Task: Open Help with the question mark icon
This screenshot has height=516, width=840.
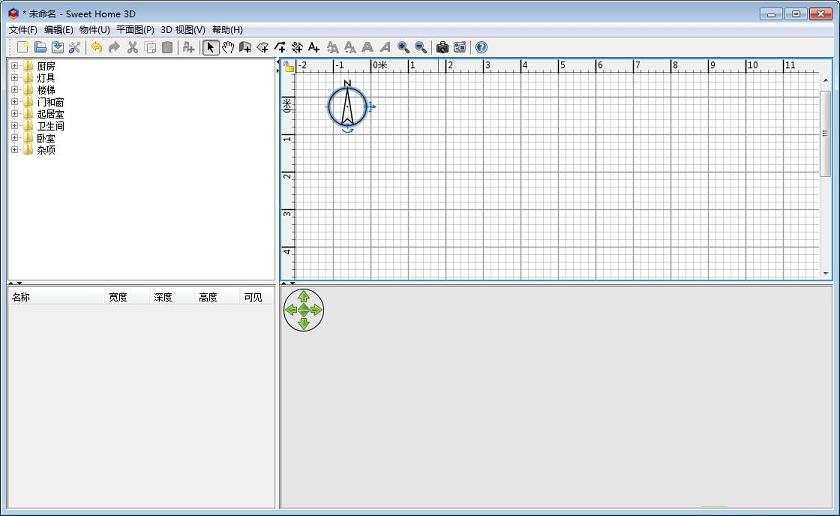Action: (x=481, y=47)
